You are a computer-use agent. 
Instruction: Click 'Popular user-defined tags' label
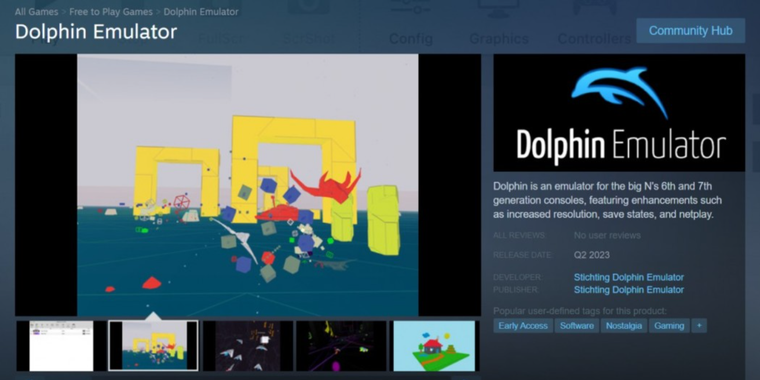tap(580, 311)
